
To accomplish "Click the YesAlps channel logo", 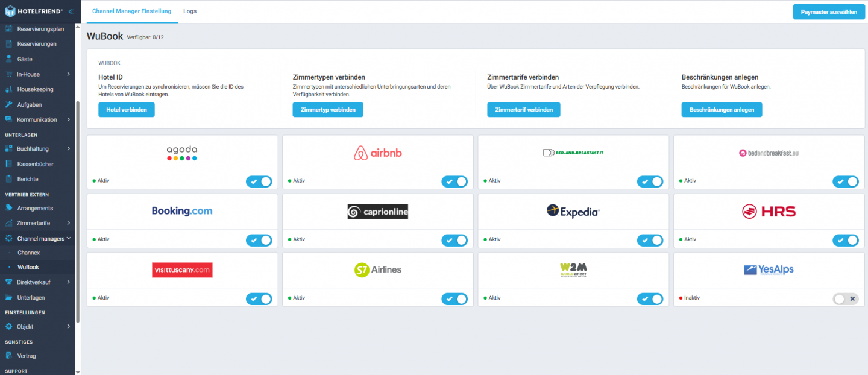I will [x=769, y=269].
